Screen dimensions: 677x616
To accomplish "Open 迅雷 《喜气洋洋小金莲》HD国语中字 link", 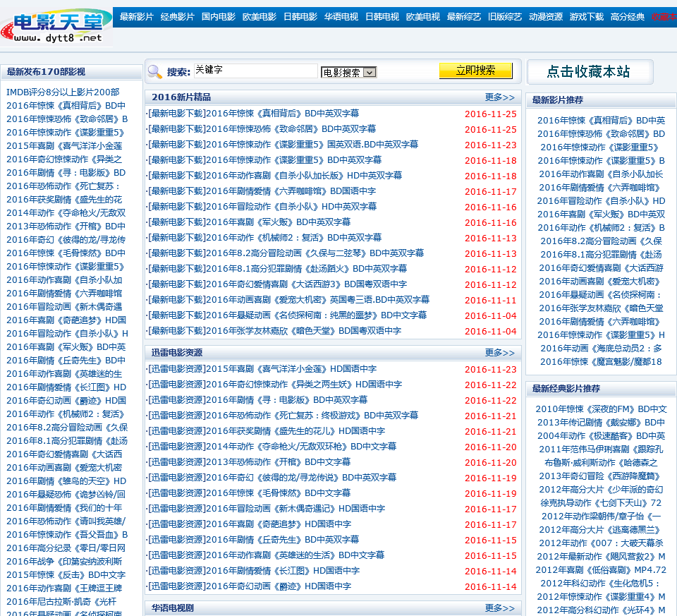I will [x=291, y=369].
